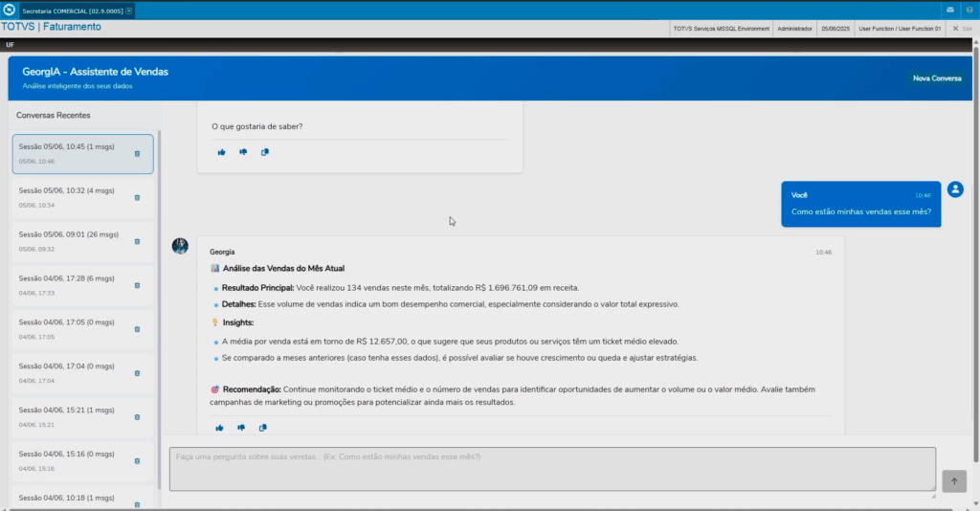The image size is (980, 511).
Task: Thumbs up the sales analysis response
Action: tap(219, 428)
